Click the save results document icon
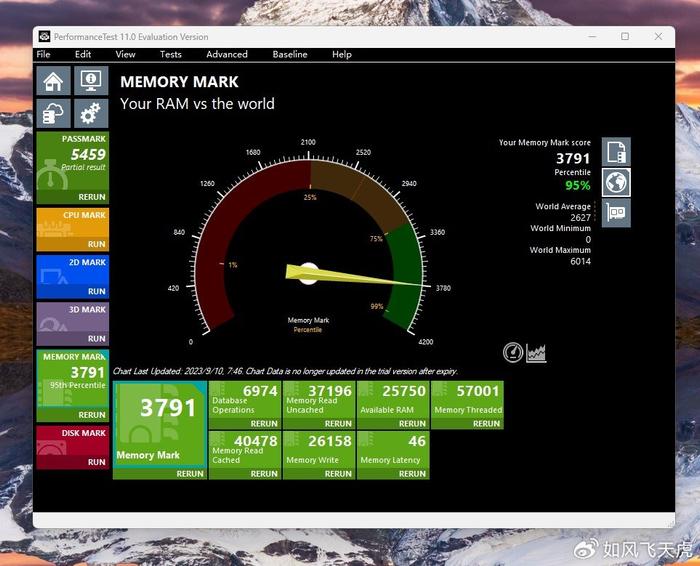 coord(616,152)
